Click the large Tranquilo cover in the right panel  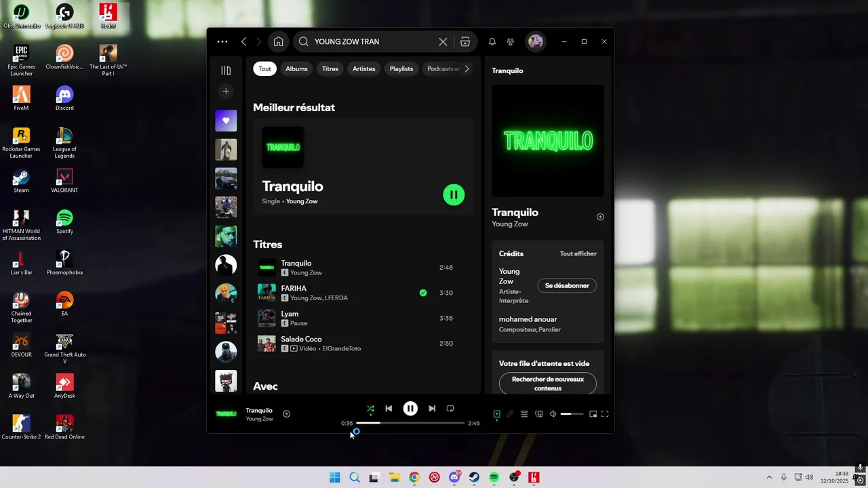click(x=547, y=141)
